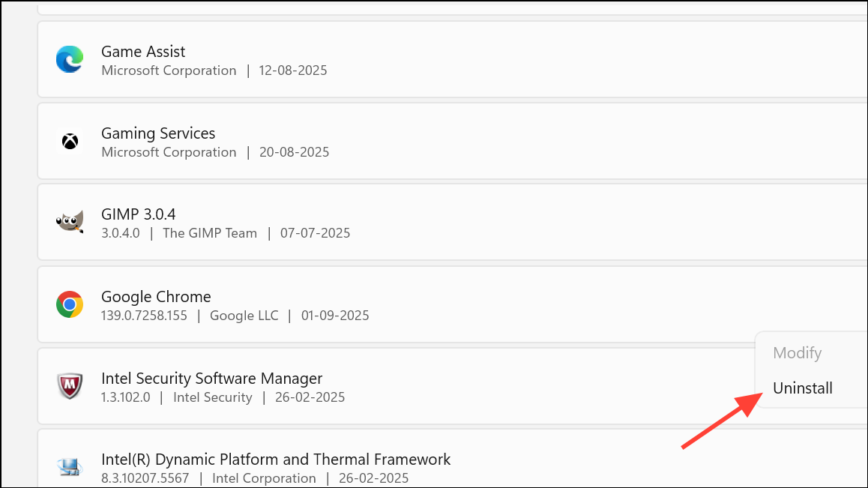Click the Google Chrome logo icon
The height and width of the screenshot is (488, 868).
pyautogui.click(x=70, y=304)
